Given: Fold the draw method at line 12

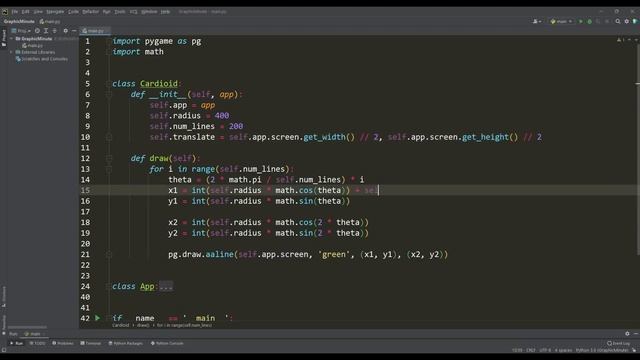Looking at the screenshot, I should pos(109,158).
